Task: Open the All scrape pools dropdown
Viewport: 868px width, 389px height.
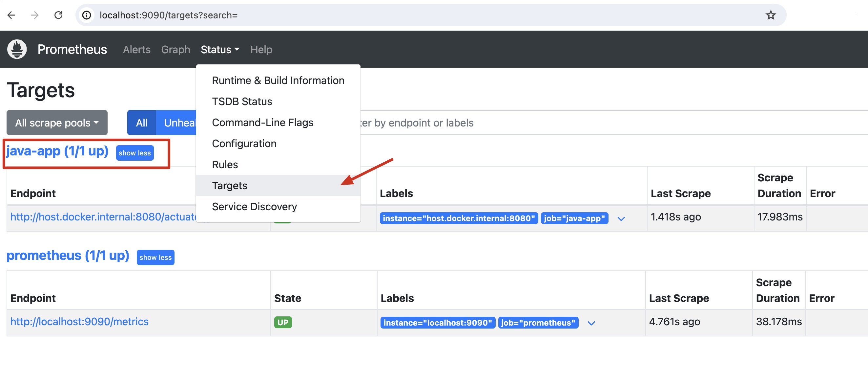Action: 57,123
